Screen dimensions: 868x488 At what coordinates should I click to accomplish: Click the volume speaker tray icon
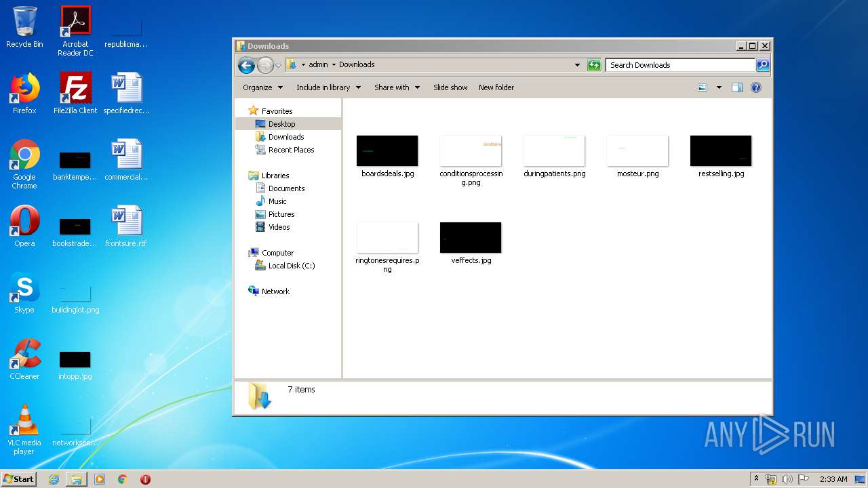click(787, 479)
